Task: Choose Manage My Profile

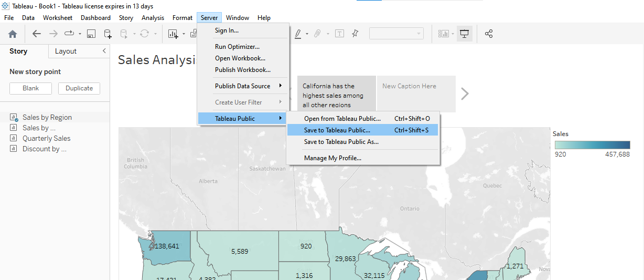Action: point(363,158)
